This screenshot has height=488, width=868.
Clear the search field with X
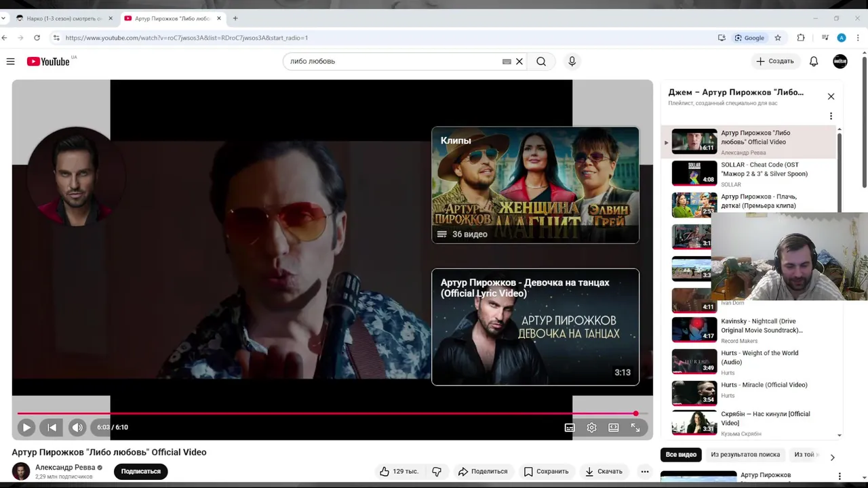click(x=519, y=62)
